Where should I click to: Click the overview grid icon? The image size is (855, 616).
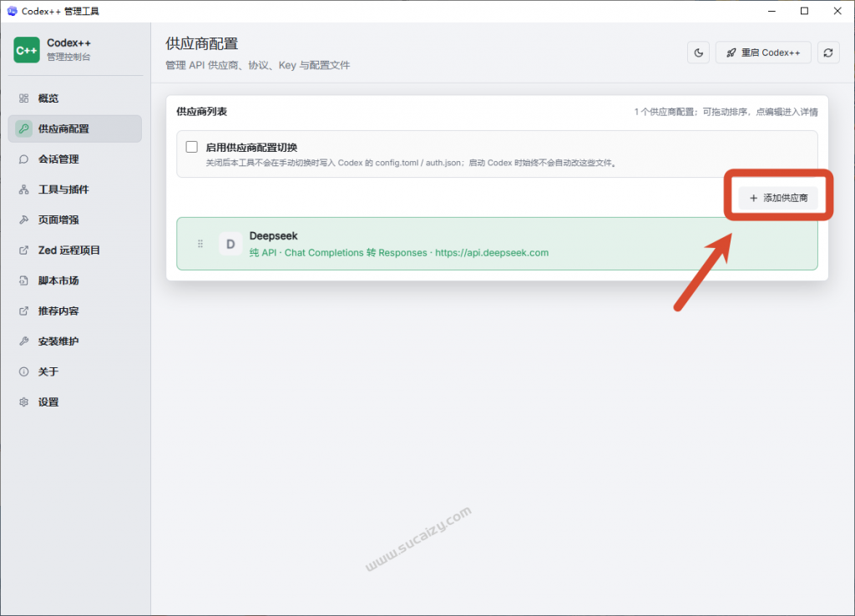[23, 98]
